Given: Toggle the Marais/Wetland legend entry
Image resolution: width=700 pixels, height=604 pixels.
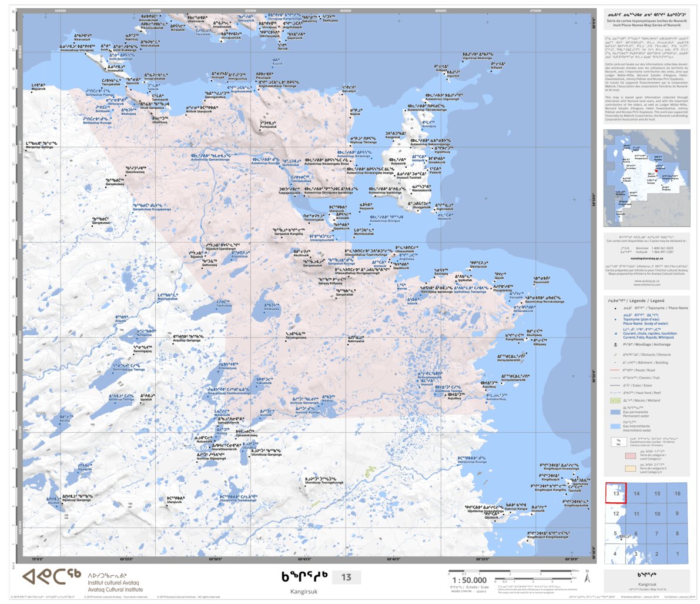Looking at the screenshot, I should click(614, 401).
